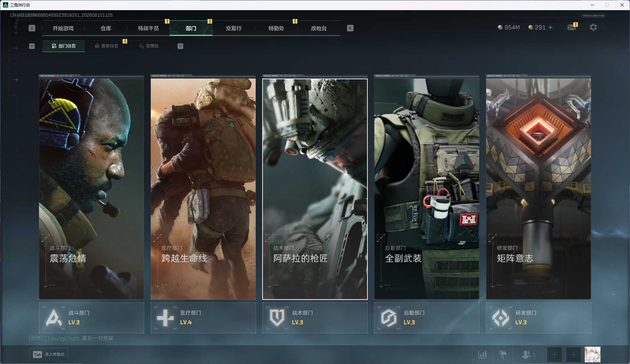Click the 战术部门 LV.3 department button
630x364 pixels.
pyautogui.click(x=315, y=318)
